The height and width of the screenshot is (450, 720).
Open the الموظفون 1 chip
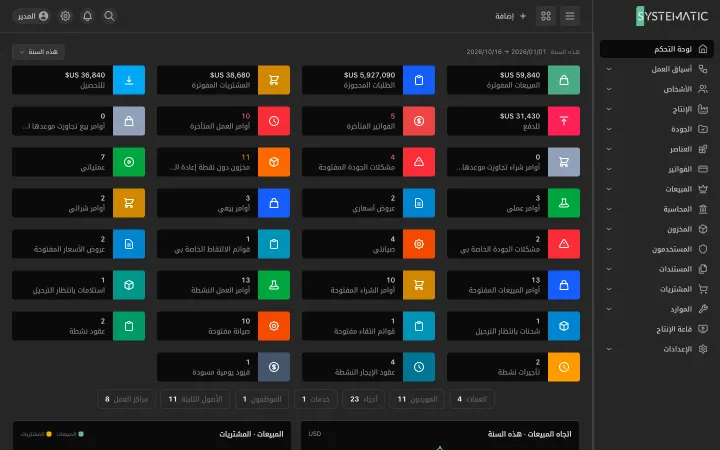pyautogui.click(x=262, y=399)
